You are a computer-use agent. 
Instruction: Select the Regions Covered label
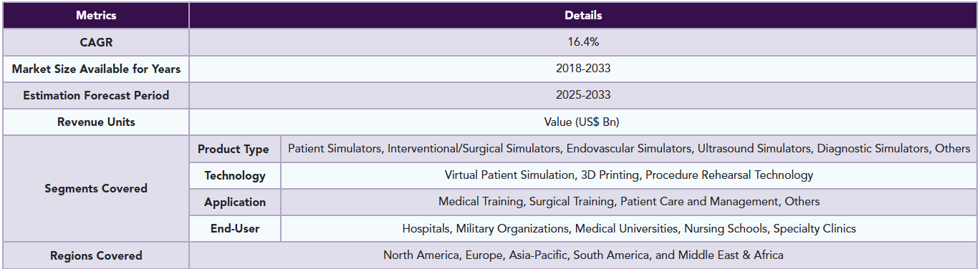pyautogui.click(x=96, y=255)
